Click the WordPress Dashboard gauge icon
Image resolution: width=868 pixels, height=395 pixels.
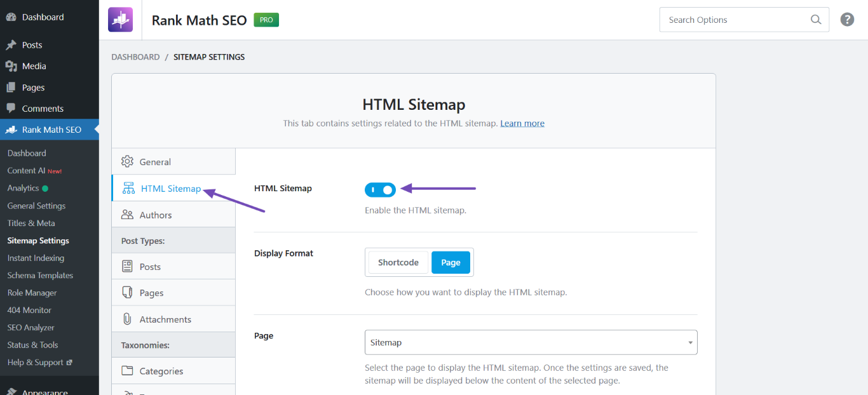[11, 17]
